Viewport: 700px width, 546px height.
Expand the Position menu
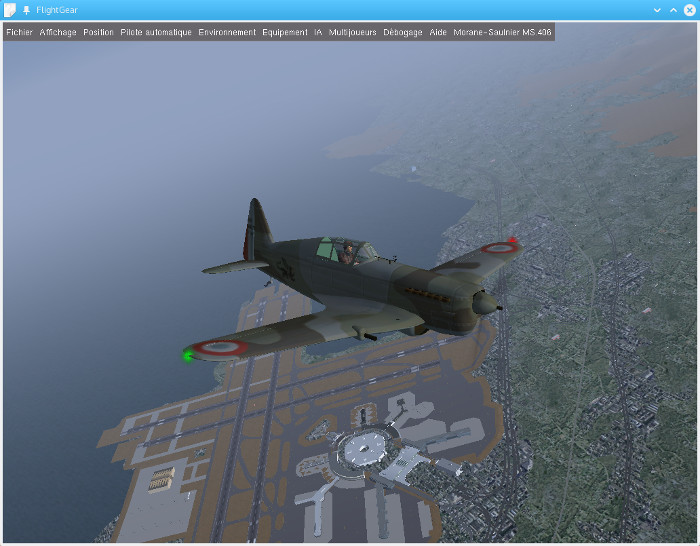click(98, 32)
